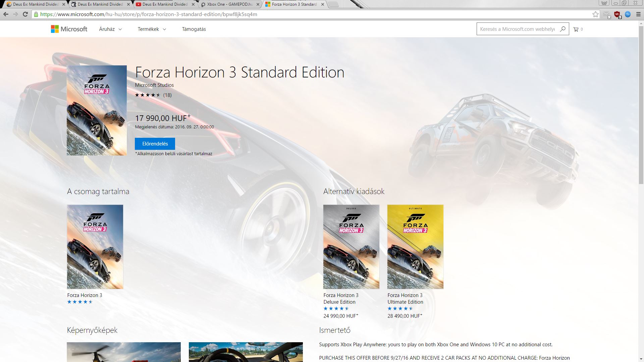Open the blue pulse extension icon
The image size is (644, 362).
(x=628, y=14)
